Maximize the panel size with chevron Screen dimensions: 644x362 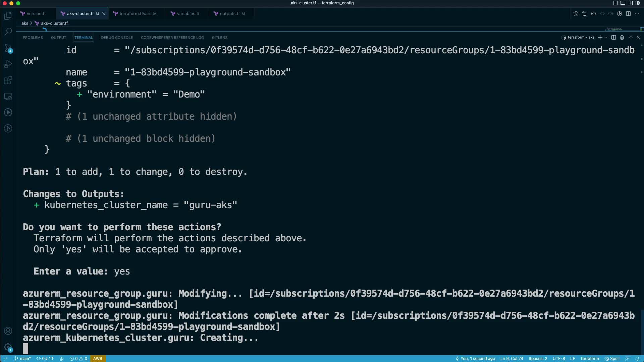point(631,38)
